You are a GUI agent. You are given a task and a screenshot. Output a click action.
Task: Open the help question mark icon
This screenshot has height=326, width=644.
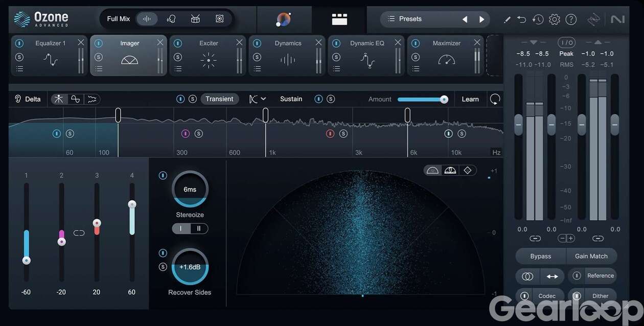[571, 19]
